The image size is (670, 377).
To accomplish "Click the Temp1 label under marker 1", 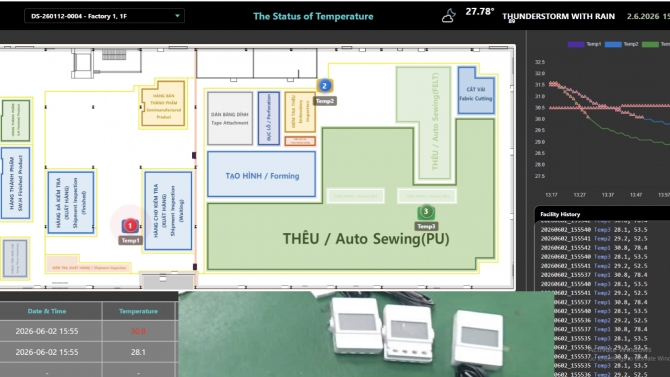I will coord(130,241).
